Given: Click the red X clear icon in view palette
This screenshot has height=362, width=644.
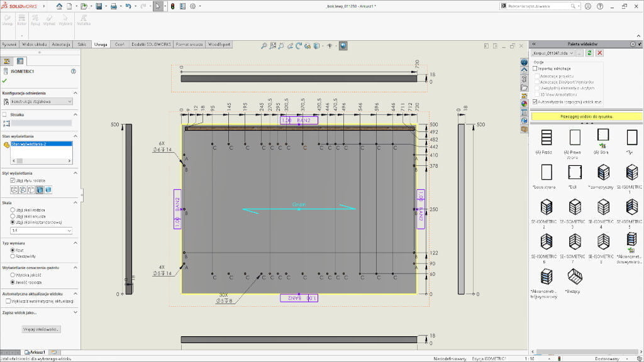Looking at the screenshot, I should (600, 53).
